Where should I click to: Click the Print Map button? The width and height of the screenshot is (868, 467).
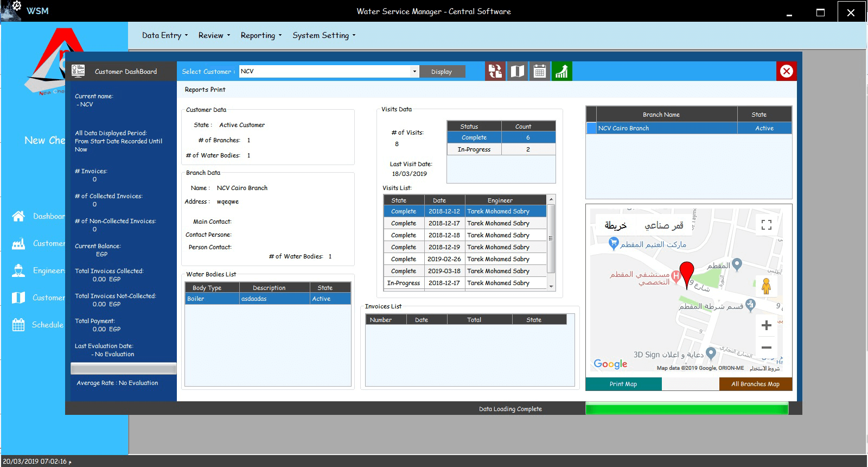click(x=623, y=384)
